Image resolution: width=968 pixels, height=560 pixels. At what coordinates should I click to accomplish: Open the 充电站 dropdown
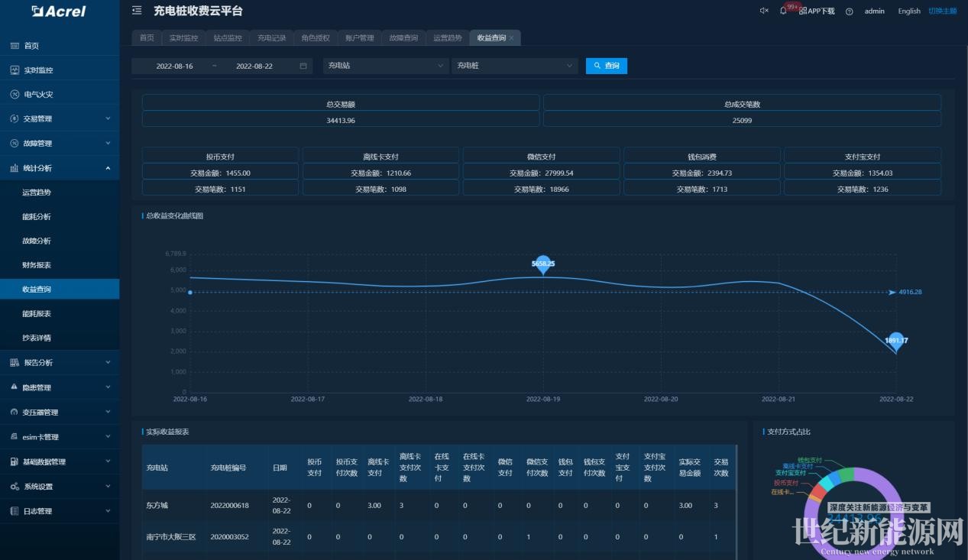[x=386, y=66]
